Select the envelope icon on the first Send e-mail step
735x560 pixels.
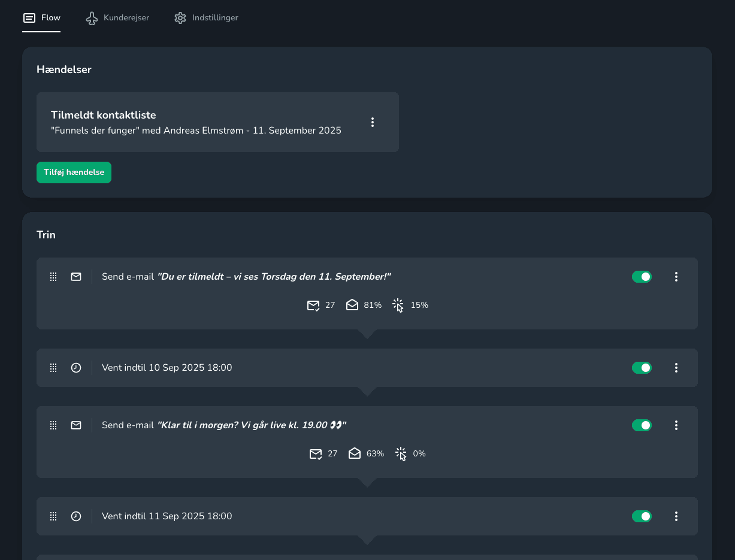point(75,277)
